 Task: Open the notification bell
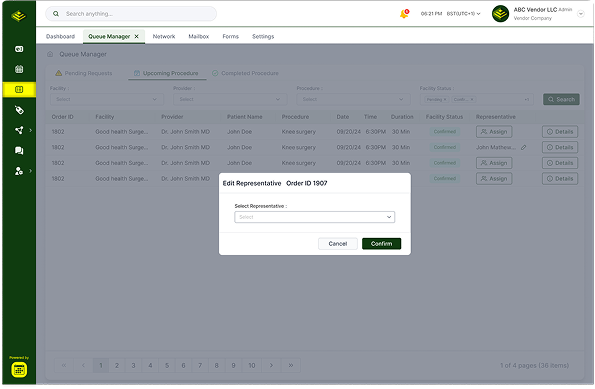click(x=404, y=14)
